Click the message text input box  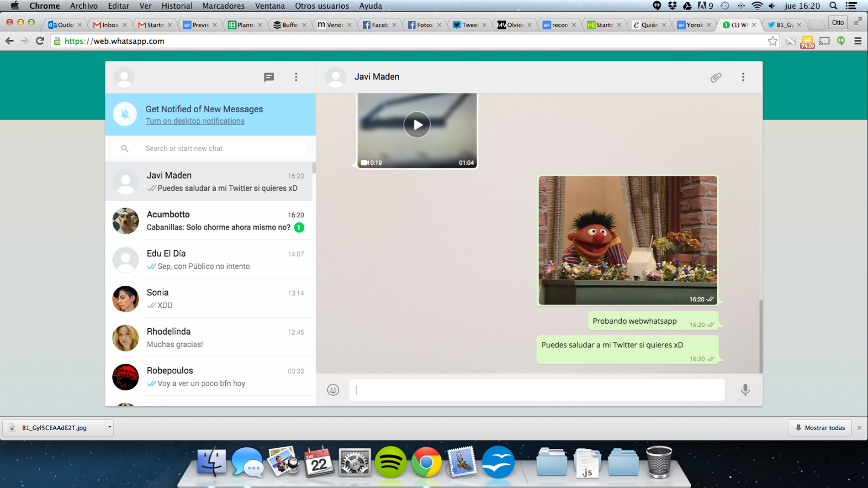click(537, 389)
